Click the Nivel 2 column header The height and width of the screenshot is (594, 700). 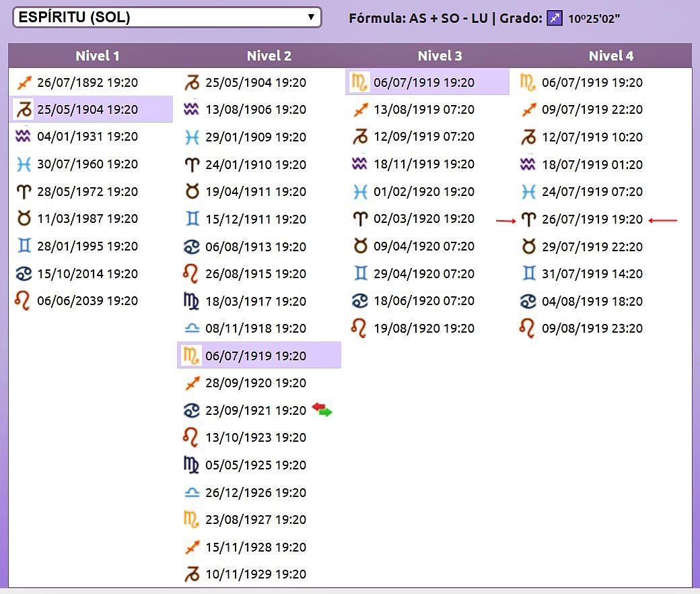click(x=269, y=56)
